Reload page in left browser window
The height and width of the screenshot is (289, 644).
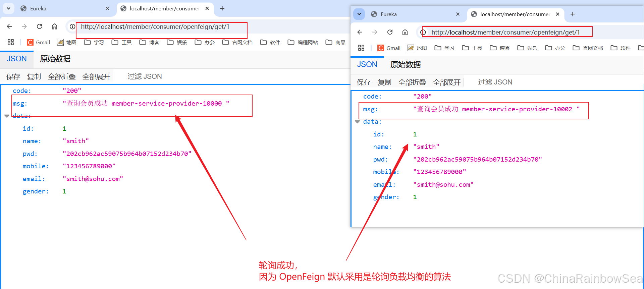coord(39,26)
